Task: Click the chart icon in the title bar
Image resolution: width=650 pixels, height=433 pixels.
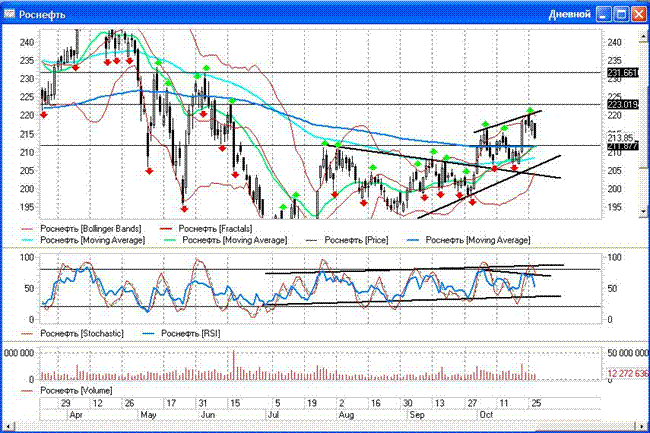Action: pos(11,14)
